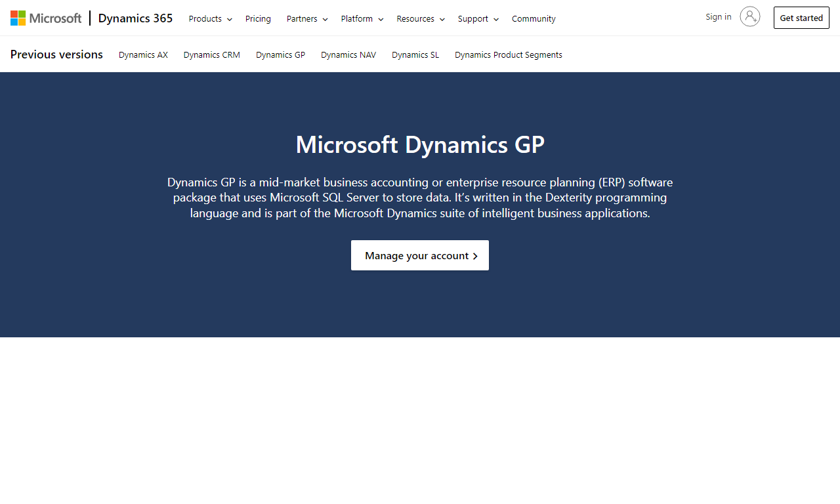840x504 pixels.
Task: Expand the Platform dropdown menu
Action: (x=362, y=18)
